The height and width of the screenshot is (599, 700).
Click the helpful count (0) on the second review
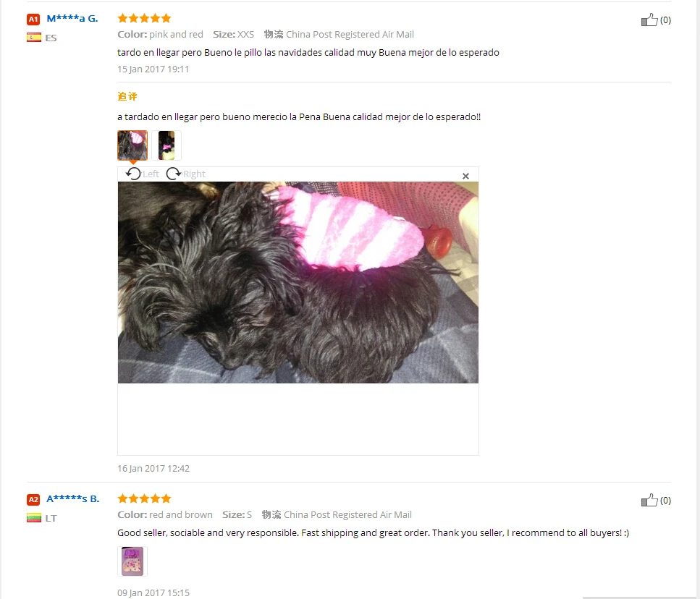(x=666, y=501)
